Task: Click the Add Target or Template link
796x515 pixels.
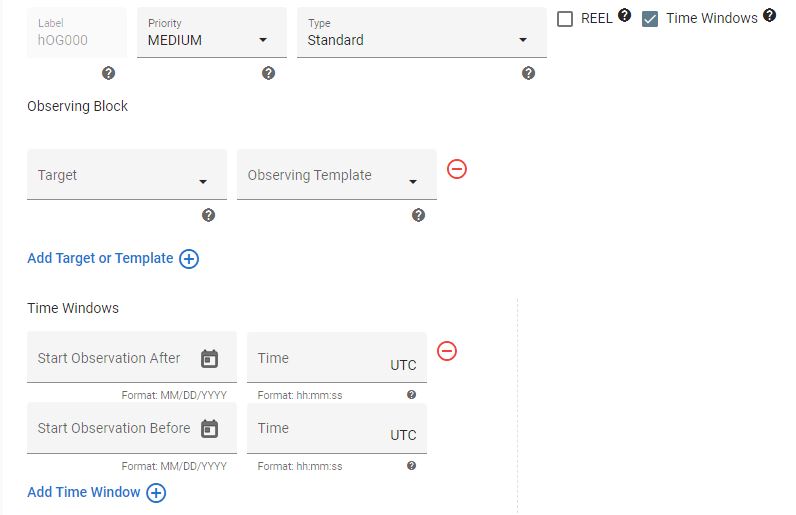Action: pos(100,259)
